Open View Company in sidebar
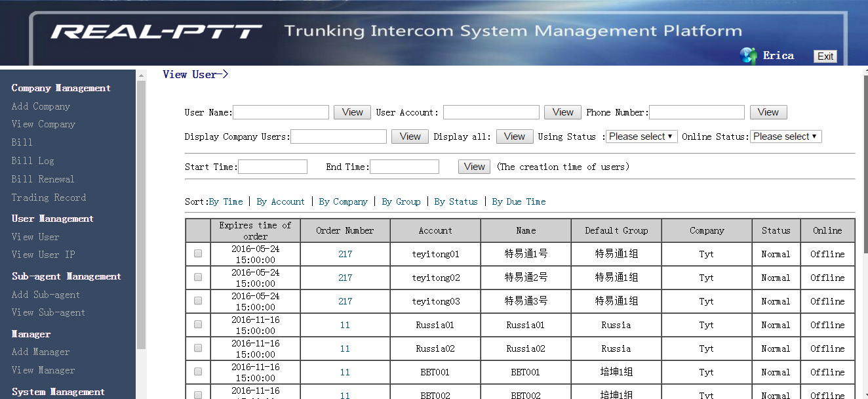This screenshot has width=868, height=399. click(x=43, y=124)
